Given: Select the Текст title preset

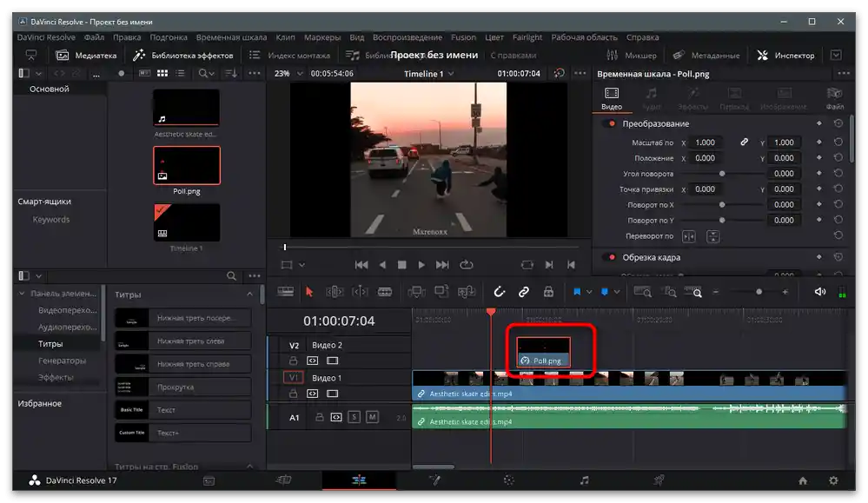Looking at the screenshot, I should 183,410.
